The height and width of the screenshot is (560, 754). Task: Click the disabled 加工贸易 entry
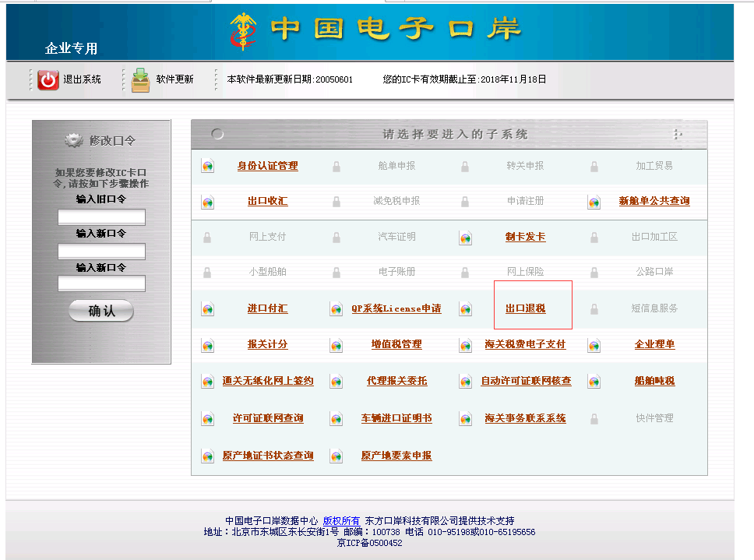point(654,166)
